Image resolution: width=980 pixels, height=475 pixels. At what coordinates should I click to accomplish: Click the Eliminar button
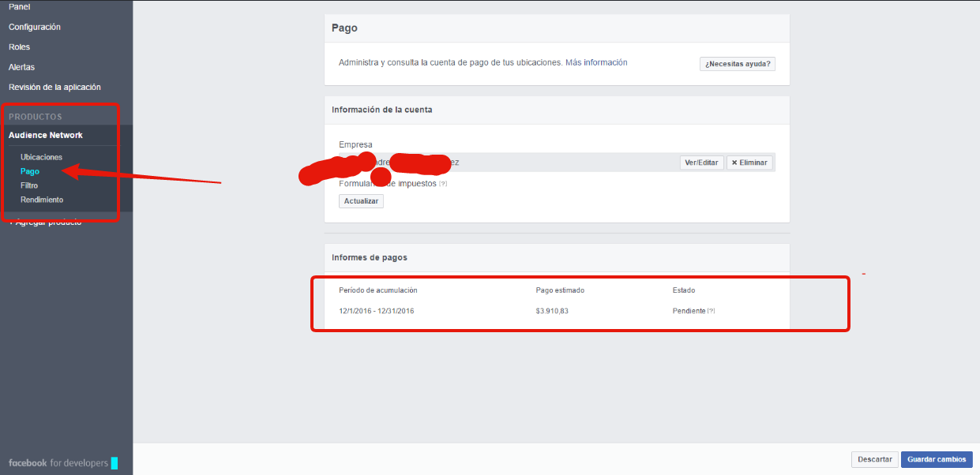coord(749,163)
